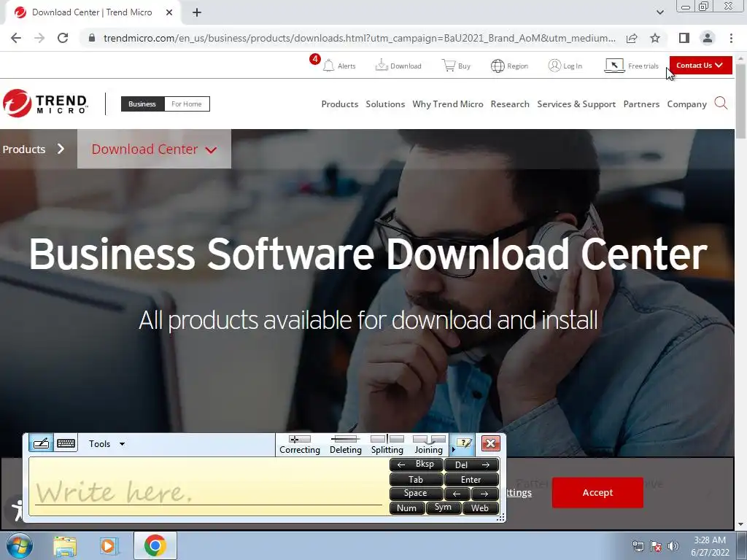The image size is (747, 560).
Task: Open the Partners menu
Action: click(641, 104)
